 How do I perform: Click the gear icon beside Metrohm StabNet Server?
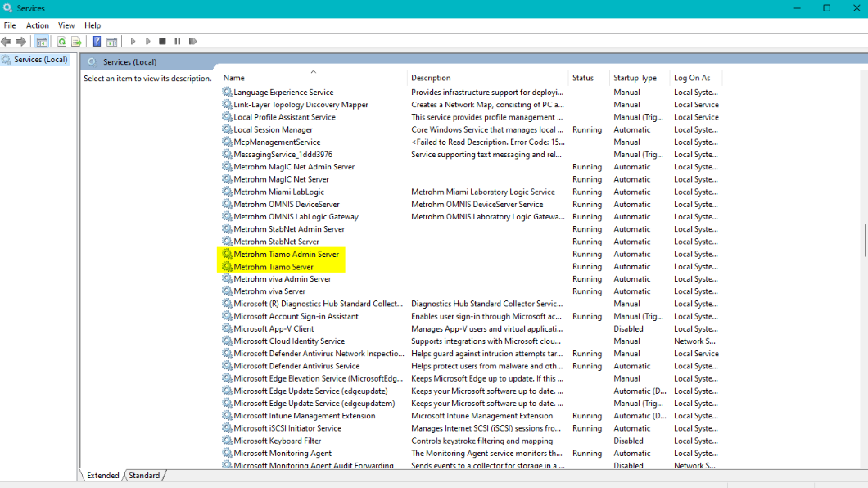coord(227,242)
